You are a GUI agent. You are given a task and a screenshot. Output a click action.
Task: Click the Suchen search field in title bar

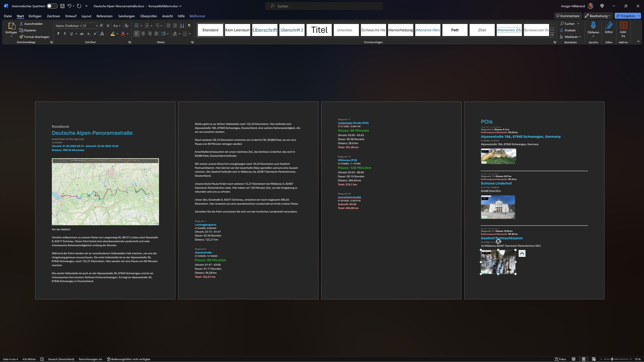(324, 6)
